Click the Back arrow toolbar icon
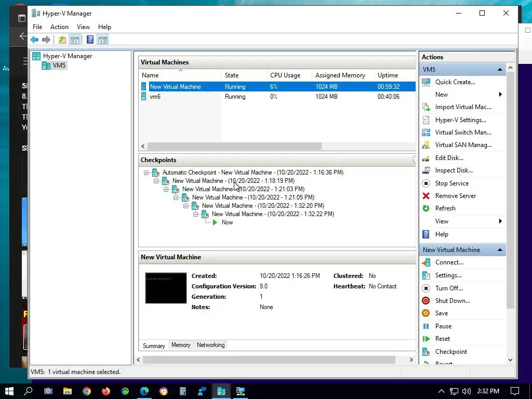Screen dimensions: 532x399 [34, 39]
